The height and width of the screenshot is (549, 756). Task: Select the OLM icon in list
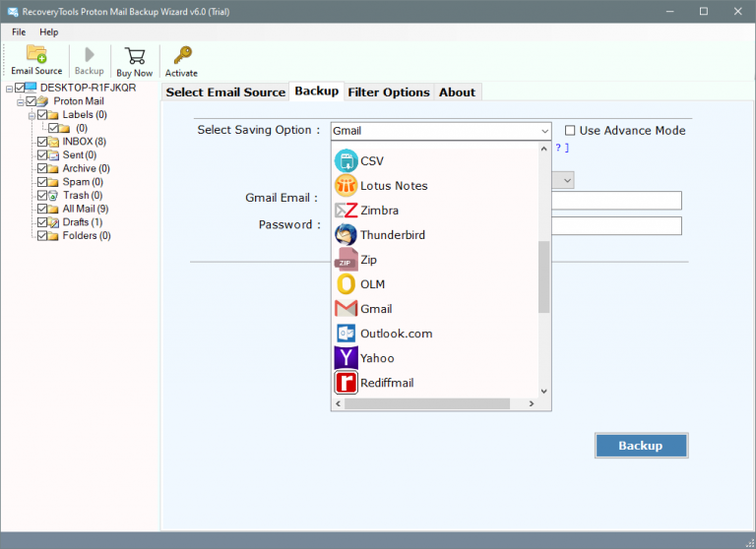(x=346, y=284)
